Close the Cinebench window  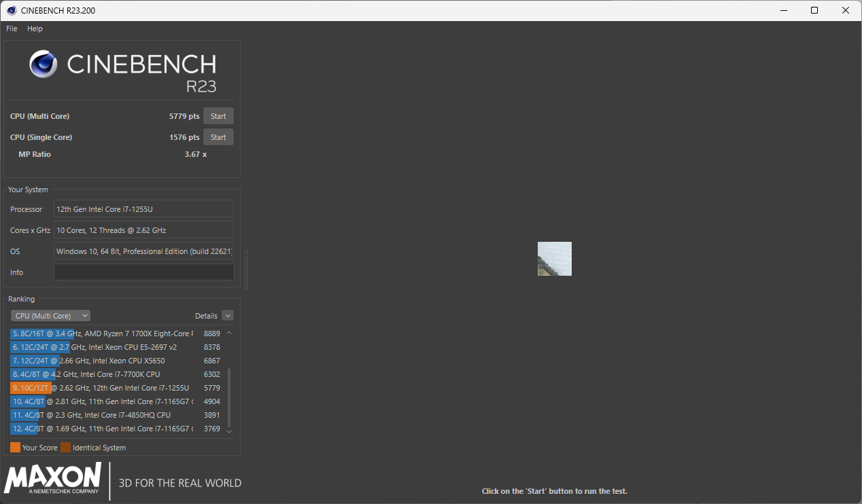click(x=846, y=10)
